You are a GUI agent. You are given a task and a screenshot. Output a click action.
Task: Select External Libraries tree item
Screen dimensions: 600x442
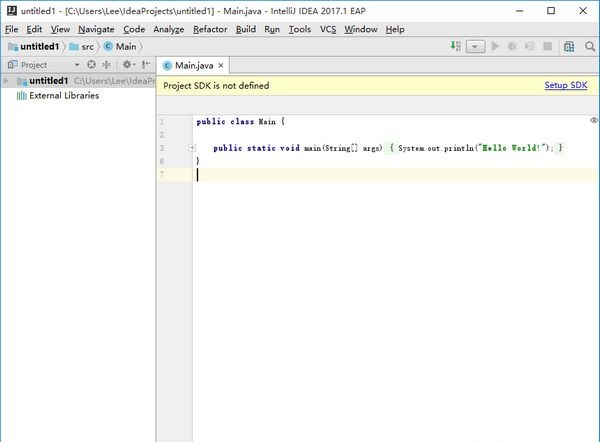click(x=58, y=96)
